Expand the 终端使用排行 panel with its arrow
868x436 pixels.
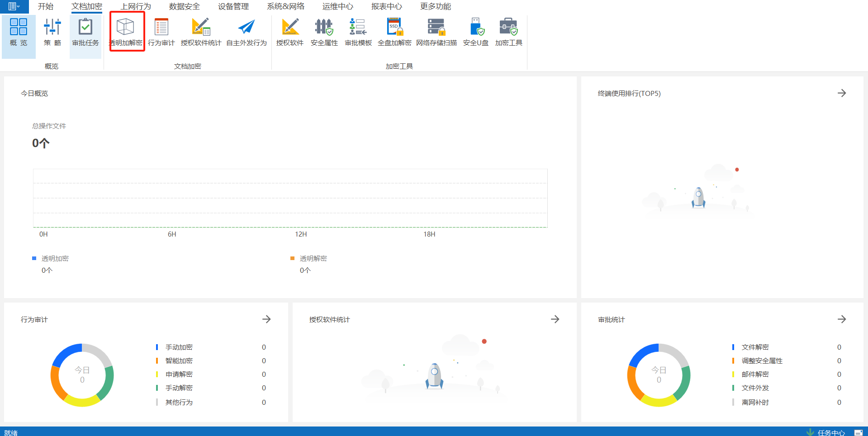pos(841,93)
